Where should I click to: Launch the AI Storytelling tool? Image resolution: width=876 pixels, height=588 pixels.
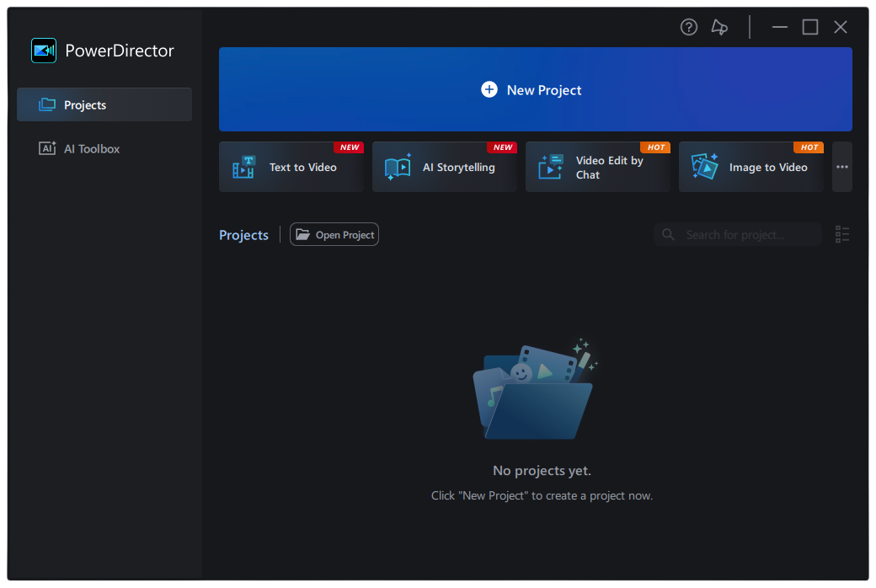click(444, 167)
